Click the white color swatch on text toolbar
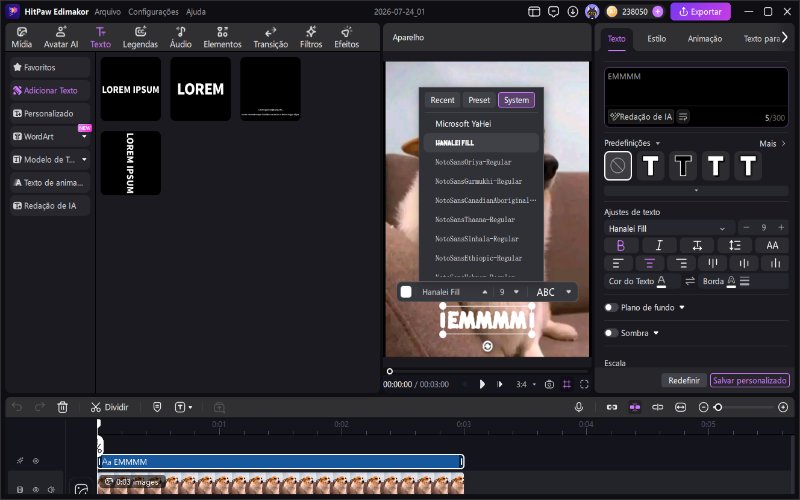The width and height of the screenshot is (800, 500). tap(406, 292)
